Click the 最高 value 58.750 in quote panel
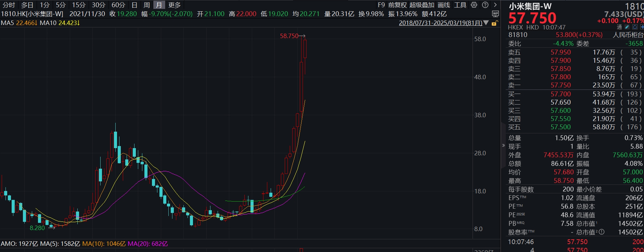 pyautogui.click(x=564, y=181)
